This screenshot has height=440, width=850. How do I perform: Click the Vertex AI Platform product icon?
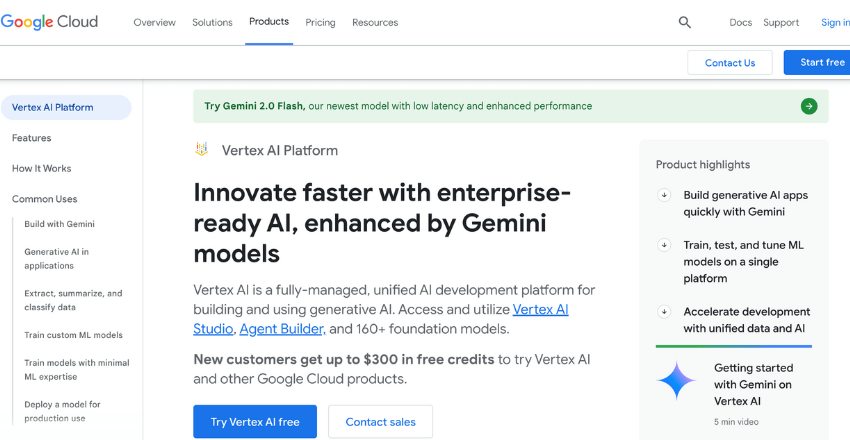(202, 150)
